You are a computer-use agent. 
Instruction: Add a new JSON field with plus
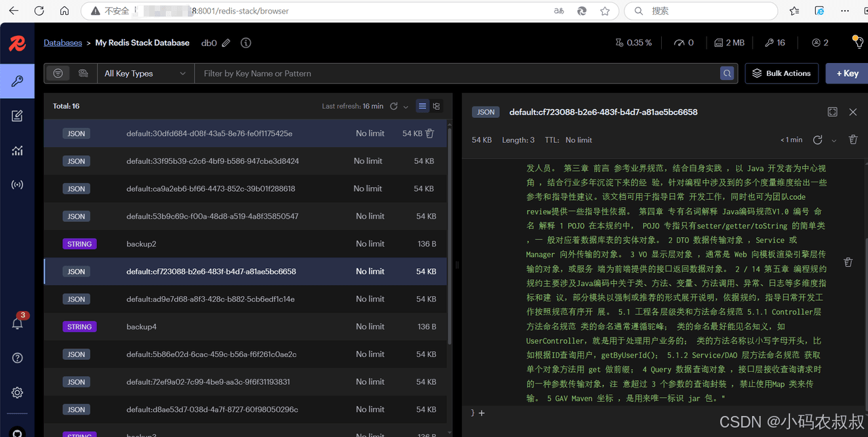(x=481, y=413)
